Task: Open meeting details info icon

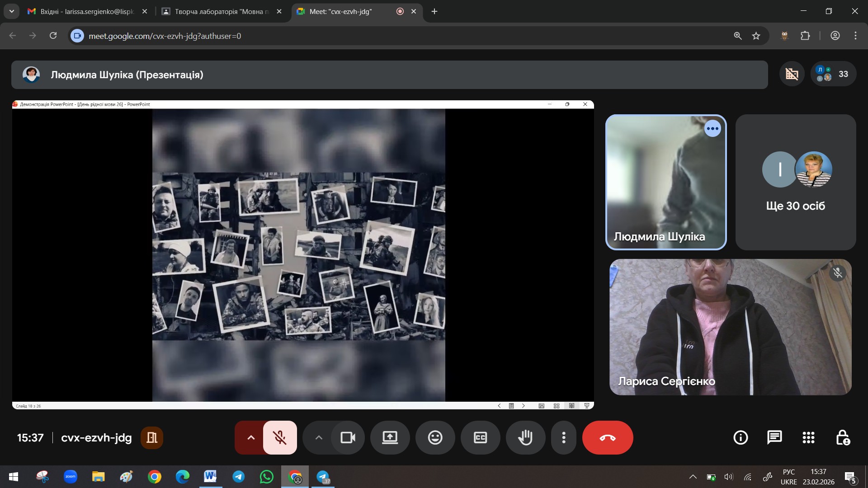Action: point(741,437)
